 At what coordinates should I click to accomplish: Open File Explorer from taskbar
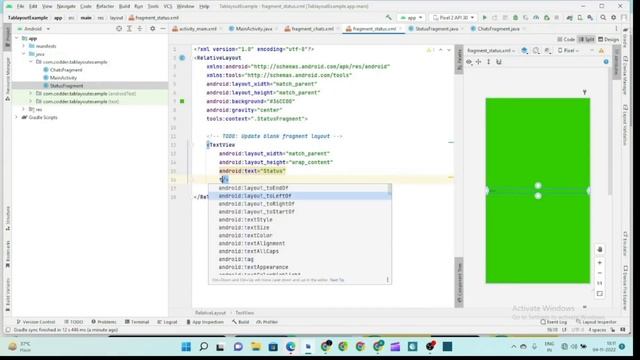[256, 347]
